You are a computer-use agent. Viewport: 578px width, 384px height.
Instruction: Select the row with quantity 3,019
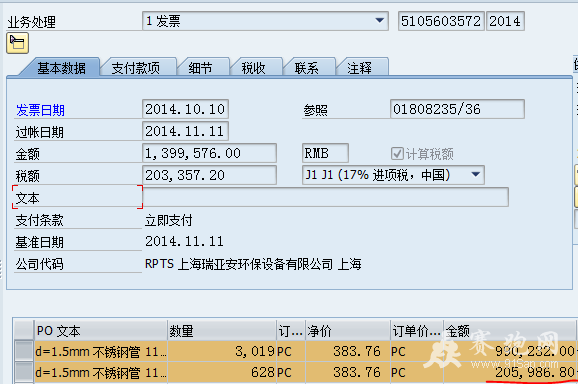pyautogui.click(x=24, y=351)
